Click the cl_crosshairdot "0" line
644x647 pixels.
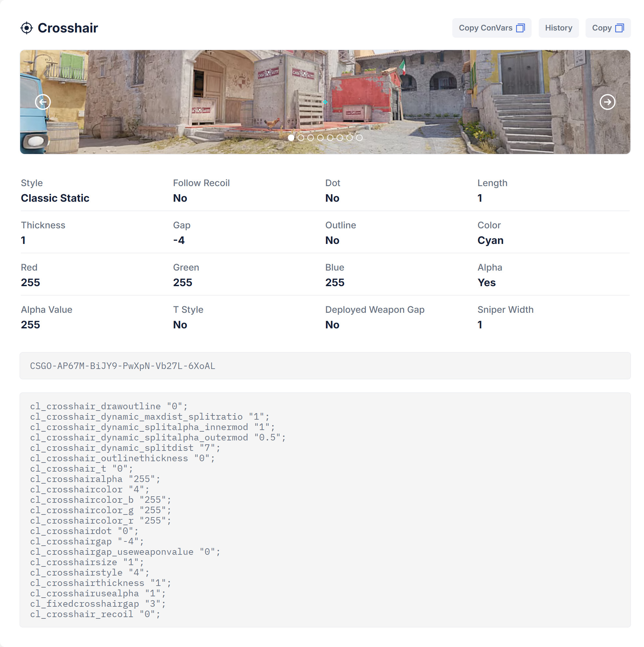[84, 531]
